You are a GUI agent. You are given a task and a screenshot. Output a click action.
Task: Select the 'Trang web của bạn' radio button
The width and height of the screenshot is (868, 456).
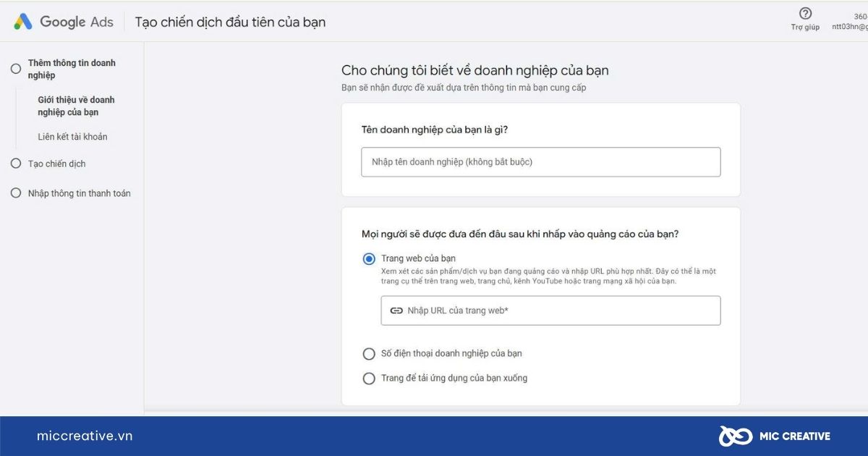[x=369, y=258]
